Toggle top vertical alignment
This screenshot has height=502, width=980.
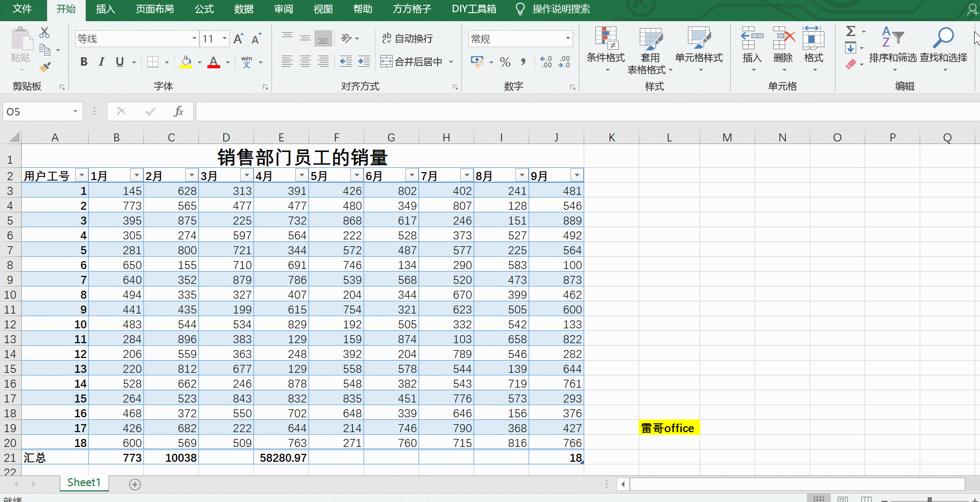(x=287, y=38)
